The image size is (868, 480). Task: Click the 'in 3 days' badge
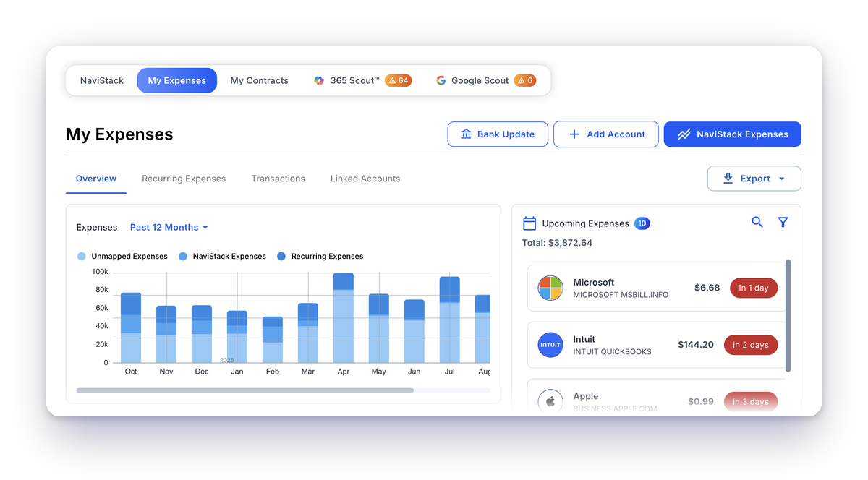click(751, 402)
